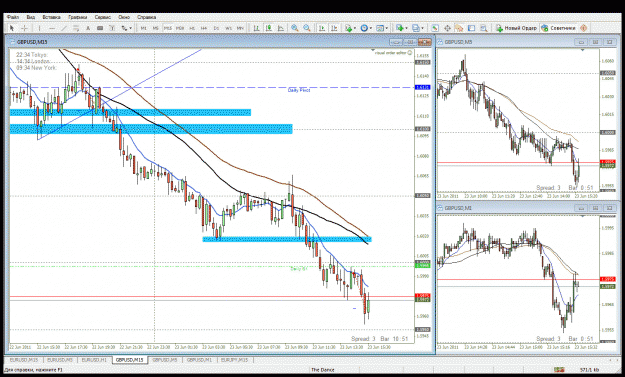Switch timeframe to M5
This screenshot has height=377, width=625.
pyautogui.click(x=155, y=28)
